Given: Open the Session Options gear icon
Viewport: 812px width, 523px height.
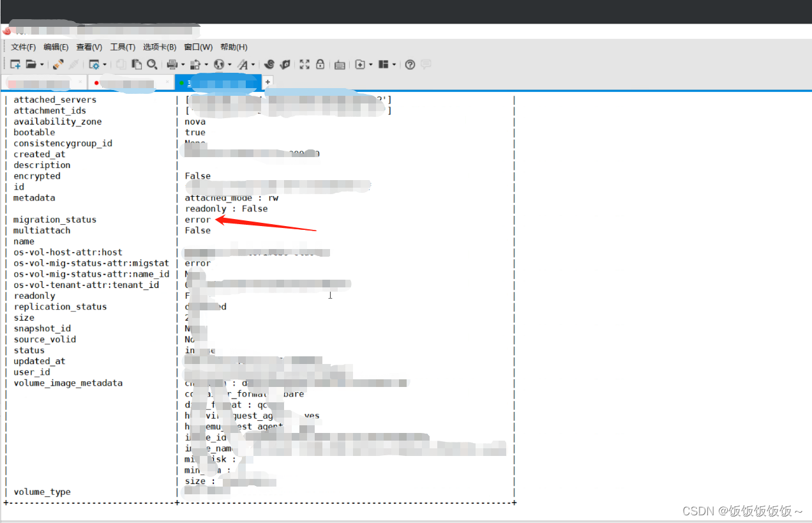Looking at the screenshot, I should click(x=94, y=64).
